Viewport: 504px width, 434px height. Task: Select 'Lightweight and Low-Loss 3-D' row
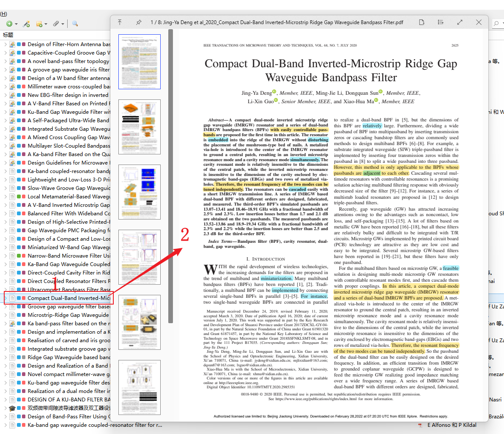coord(55,180)
